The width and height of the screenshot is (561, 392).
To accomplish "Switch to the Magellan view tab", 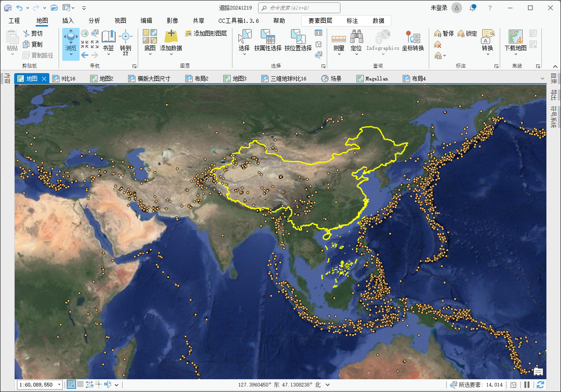I will [372, 79].
